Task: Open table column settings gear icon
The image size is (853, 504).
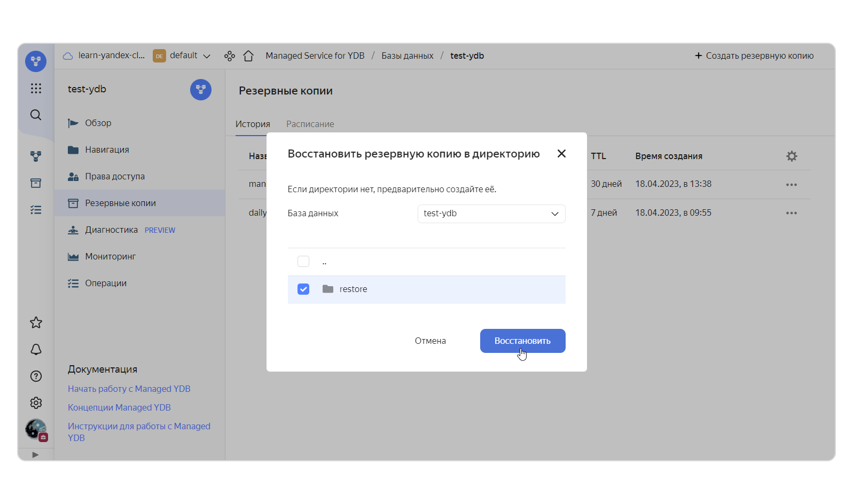Action: coord(792,156)
